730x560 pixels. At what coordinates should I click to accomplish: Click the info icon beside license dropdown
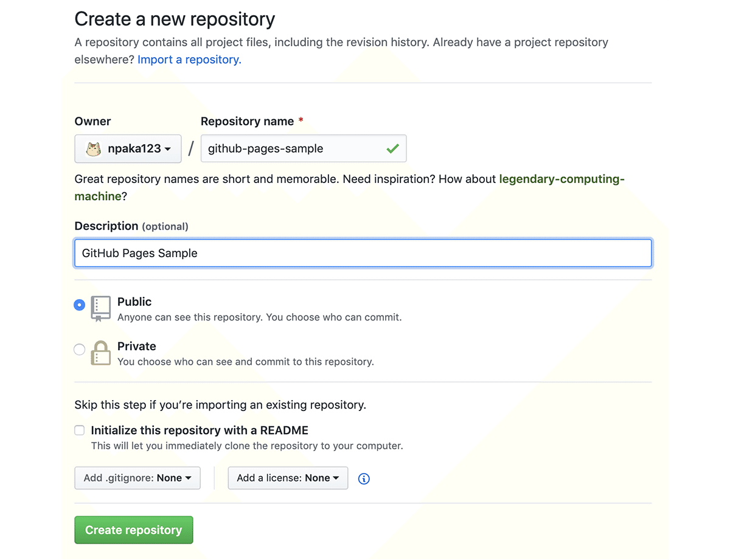[x=364, y=479]
